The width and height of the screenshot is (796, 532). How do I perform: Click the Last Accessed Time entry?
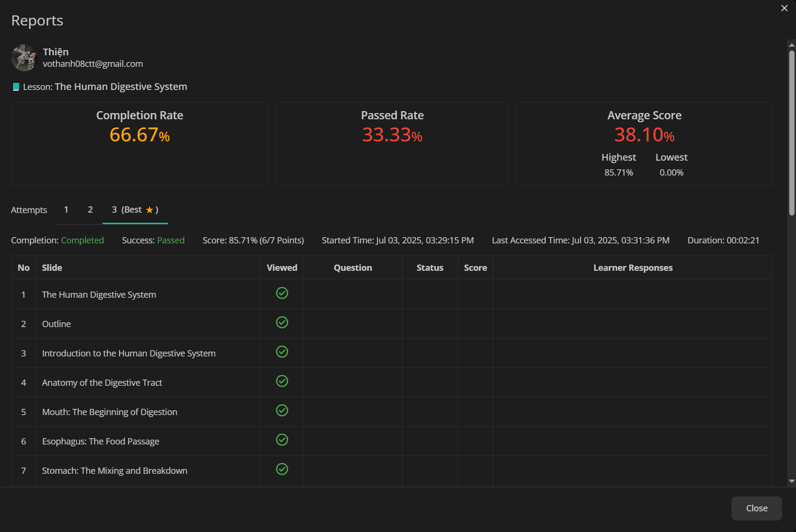coord(581,241)
